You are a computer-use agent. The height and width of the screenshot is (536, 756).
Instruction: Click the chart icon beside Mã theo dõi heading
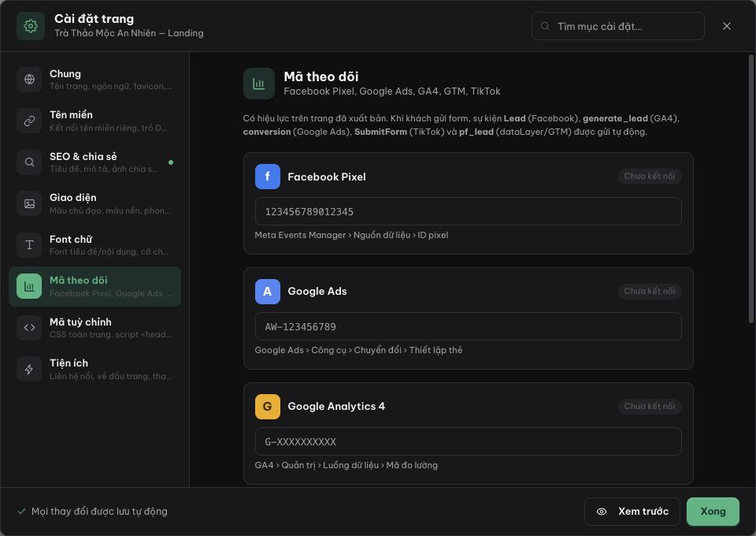point(259,84)
